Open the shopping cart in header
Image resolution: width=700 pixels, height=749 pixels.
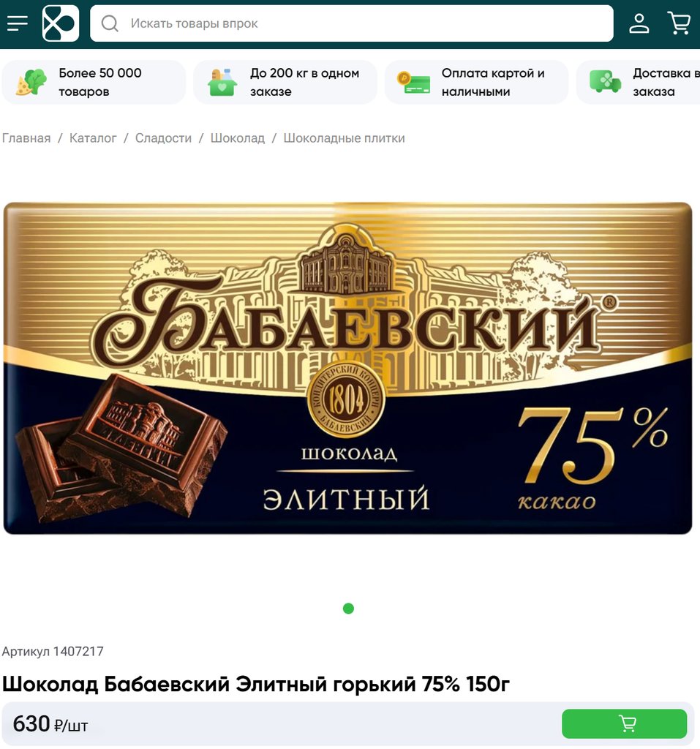(679, 23)
